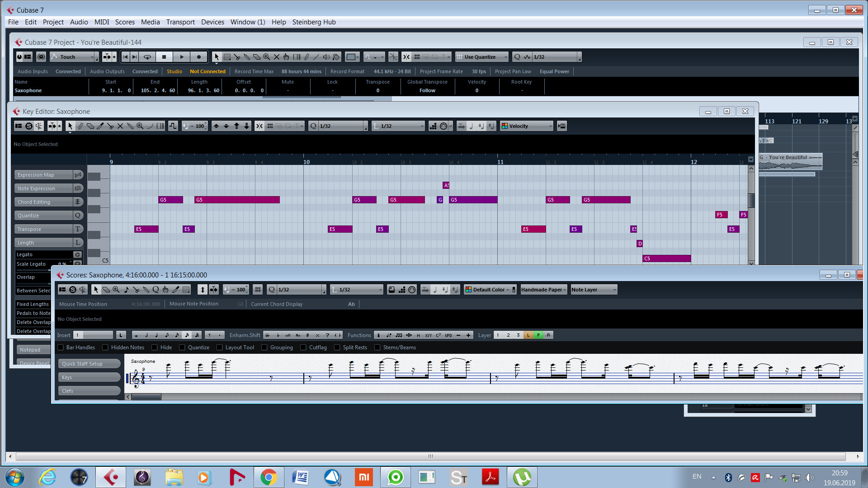Open the Transport menu
Viewport: 868px width, 488px height.
pyautogui.click(x=180, y=22)
